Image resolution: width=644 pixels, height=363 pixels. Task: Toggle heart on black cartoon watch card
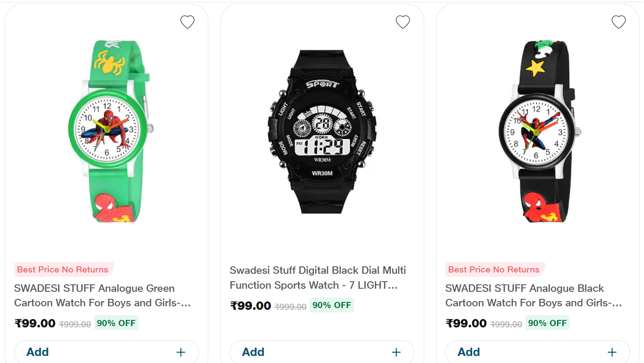pos(619,22)
